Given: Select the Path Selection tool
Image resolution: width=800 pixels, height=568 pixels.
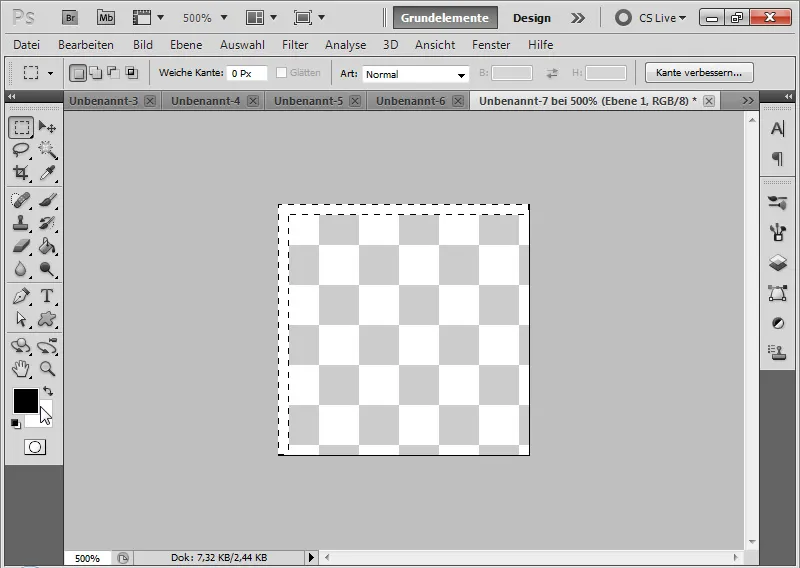Looking at the screenshot, I should tap(21, 319).
